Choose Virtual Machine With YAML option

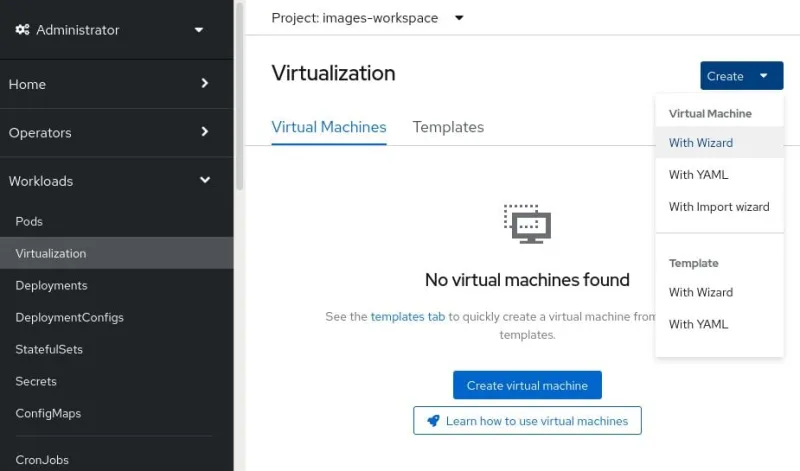pyautogui.click(x=699, y=175)
